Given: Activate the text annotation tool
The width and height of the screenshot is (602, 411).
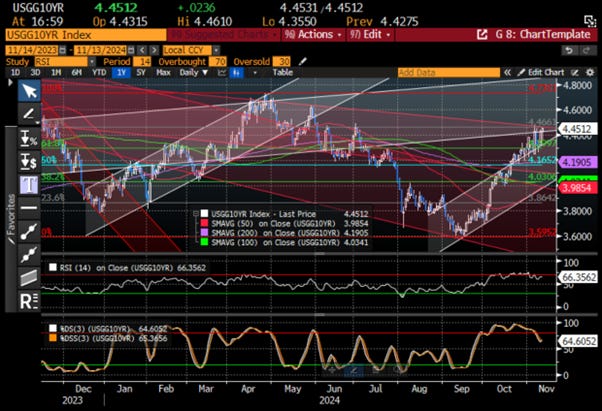Looking at the screenshot, I should click(29, 185).
